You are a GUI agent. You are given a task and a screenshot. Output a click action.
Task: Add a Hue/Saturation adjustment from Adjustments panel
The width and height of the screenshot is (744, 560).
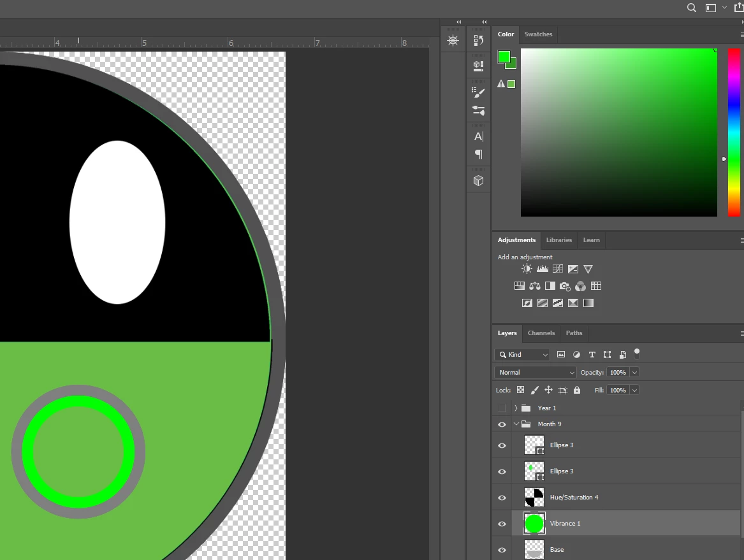coord(520,286)
